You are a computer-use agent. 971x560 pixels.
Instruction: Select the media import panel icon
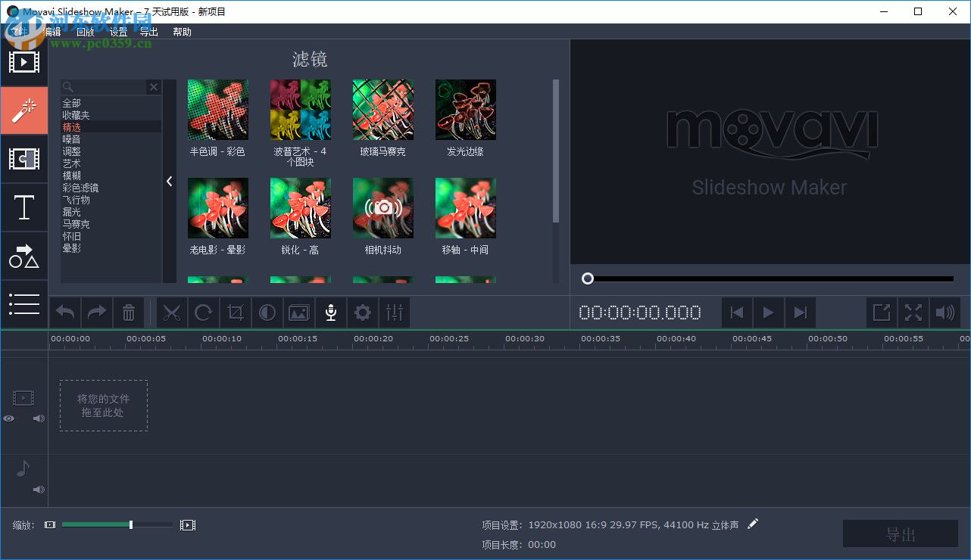click(24, 62)
